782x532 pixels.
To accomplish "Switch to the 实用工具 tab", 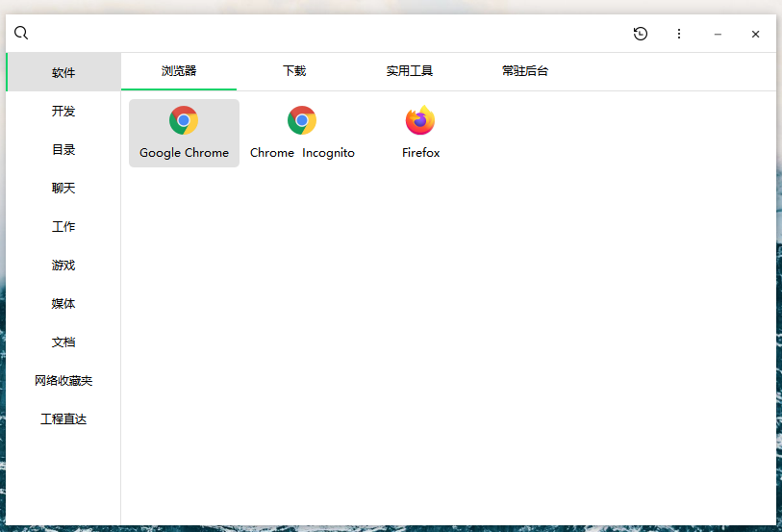I will tap(410, 71).
